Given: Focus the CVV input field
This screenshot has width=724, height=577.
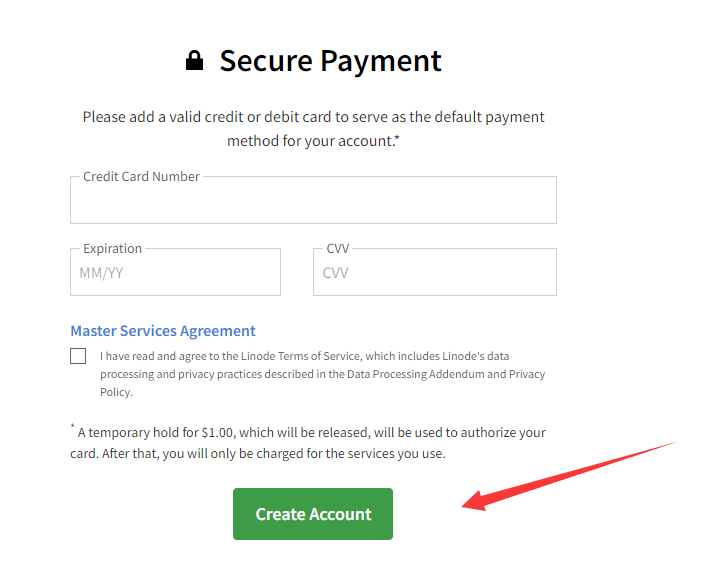Looking at the screenshot, I should coord(435,272).
